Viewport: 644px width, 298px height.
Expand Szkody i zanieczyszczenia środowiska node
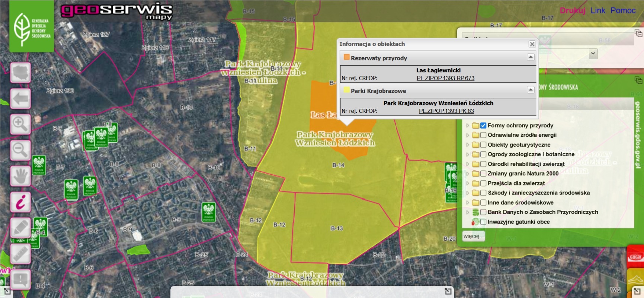[468, 193]
